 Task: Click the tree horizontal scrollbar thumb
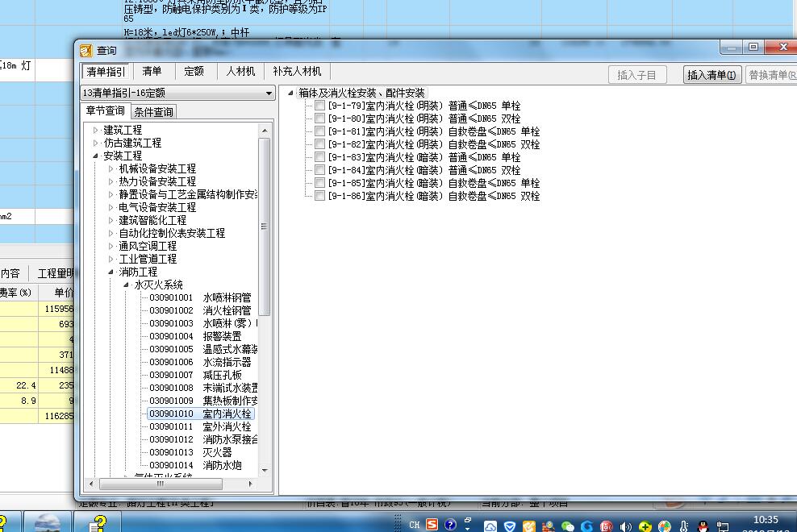[161, 484]
